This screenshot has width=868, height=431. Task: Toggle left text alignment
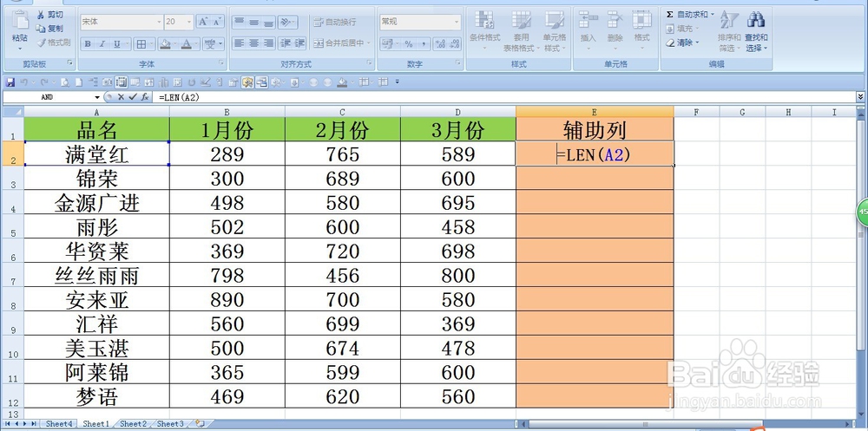[240, 42]
